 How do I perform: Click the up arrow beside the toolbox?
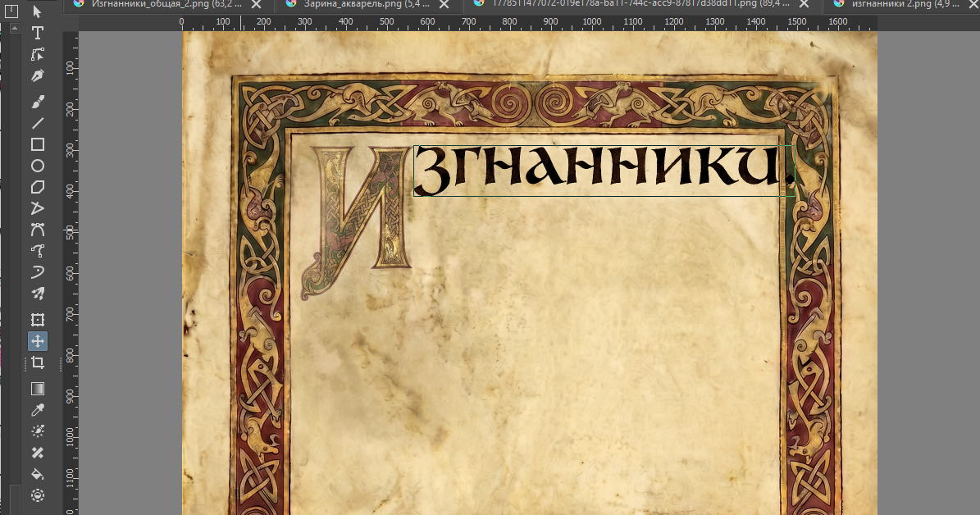(x=15, y=29)
